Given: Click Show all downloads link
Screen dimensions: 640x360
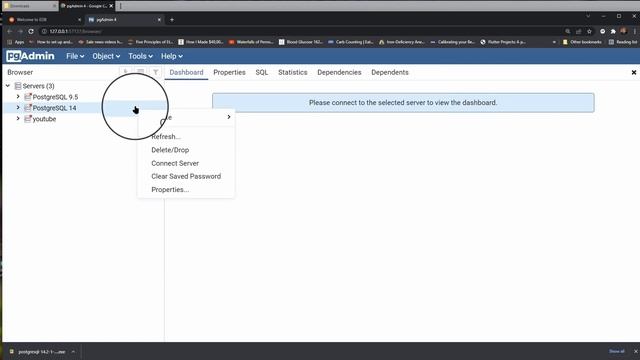Looking at the screenshot, I should point(616,351).
